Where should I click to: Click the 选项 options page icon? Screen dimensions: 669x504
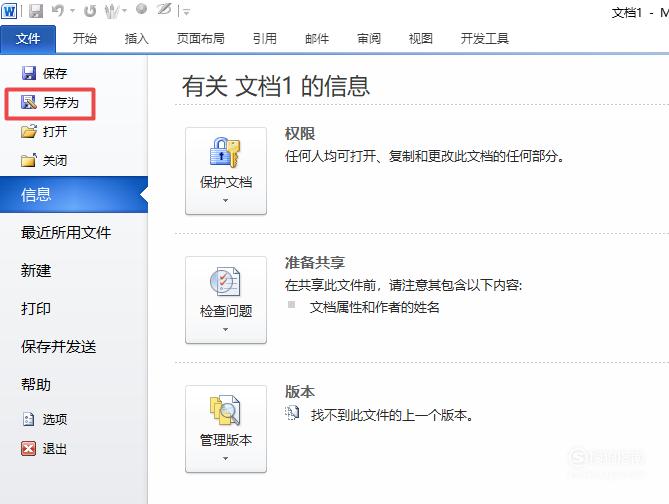[28, 419]
